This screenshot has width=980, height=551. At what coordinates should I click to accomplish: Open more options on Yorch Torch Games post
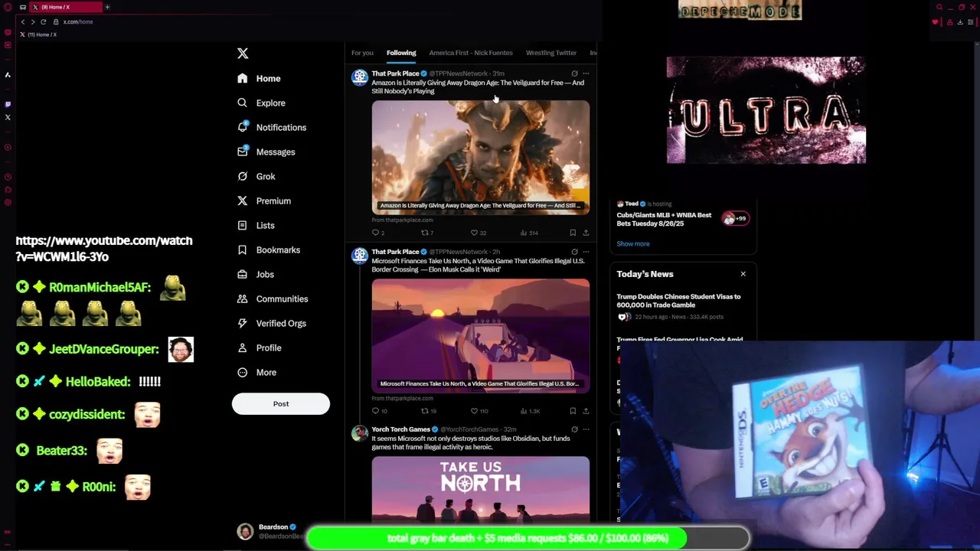[586, 429]
